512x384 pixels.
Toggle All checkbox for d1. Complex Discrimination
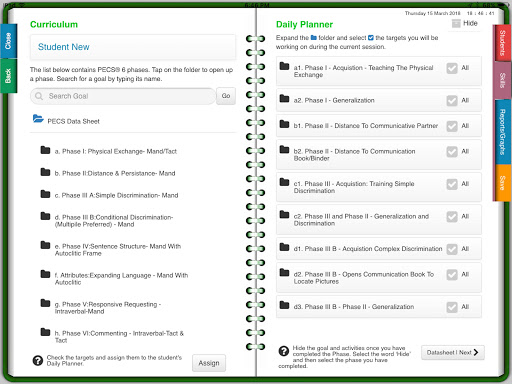[452, 249]
